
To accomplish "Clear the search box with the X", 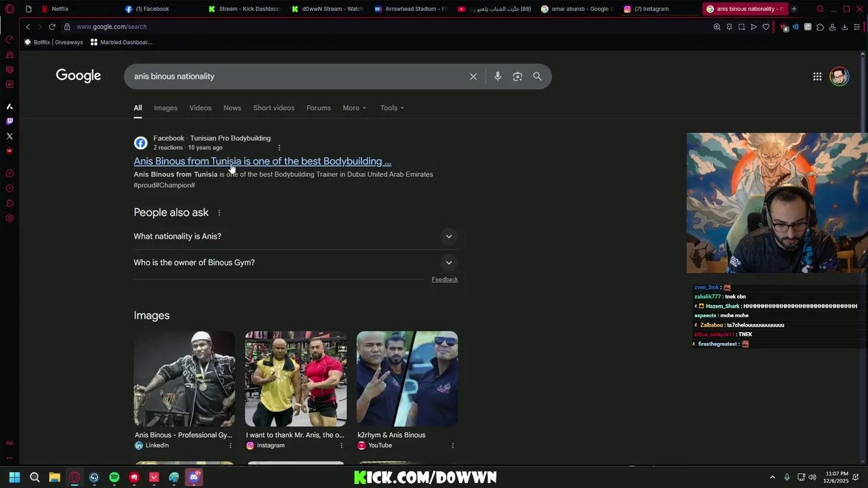I will 473,77.
